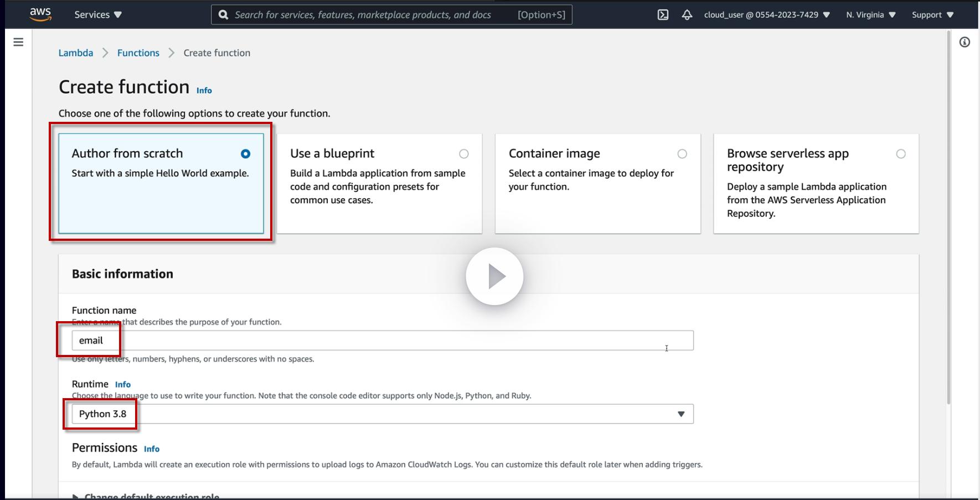
Task: Select Browse serverless app repository option
Action: pos(901,154)
